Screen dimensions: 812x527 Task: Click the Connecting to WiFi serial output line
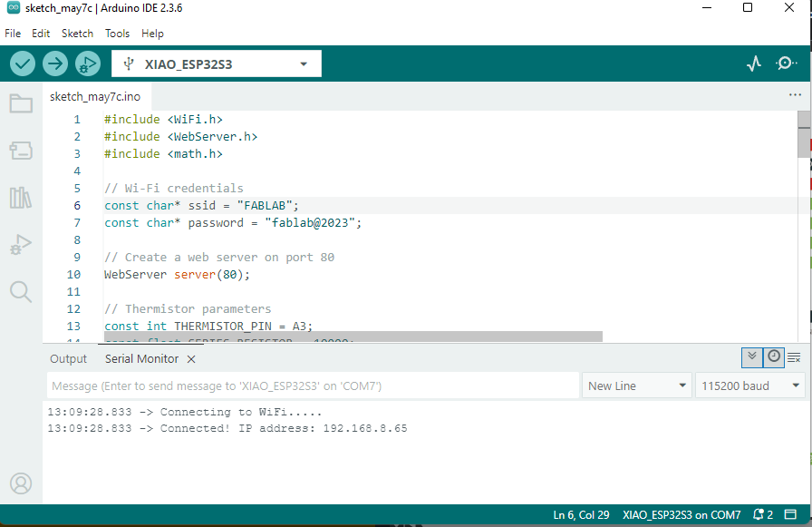[x=185, y=412]
